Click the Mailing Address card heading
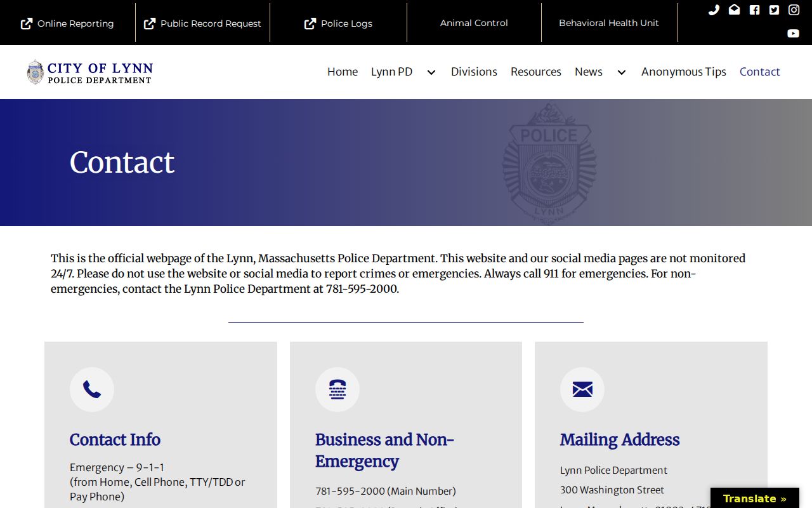 pos(620,439)
